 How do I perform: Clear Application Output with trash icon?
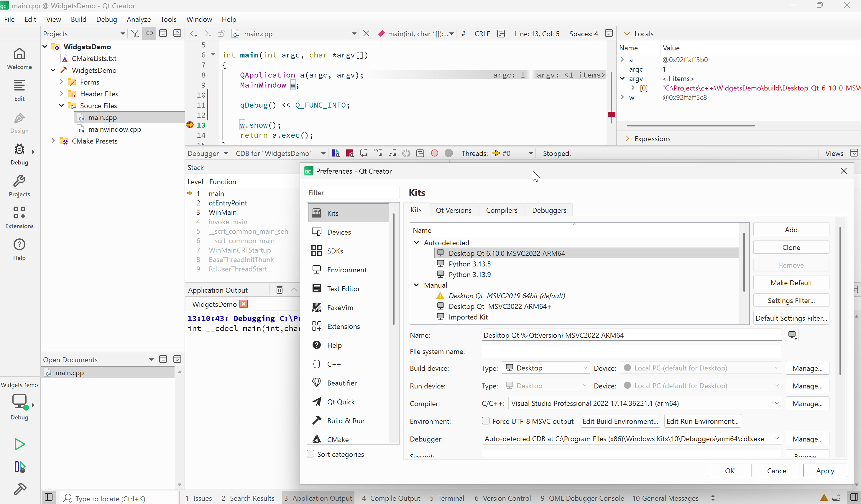point(279,290)
